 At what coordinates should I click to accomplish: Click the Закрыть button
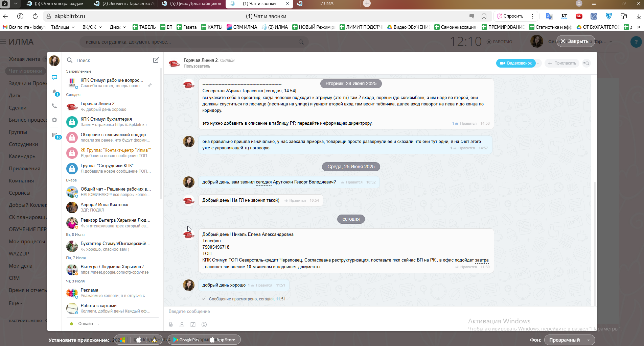tap(576, 41)
